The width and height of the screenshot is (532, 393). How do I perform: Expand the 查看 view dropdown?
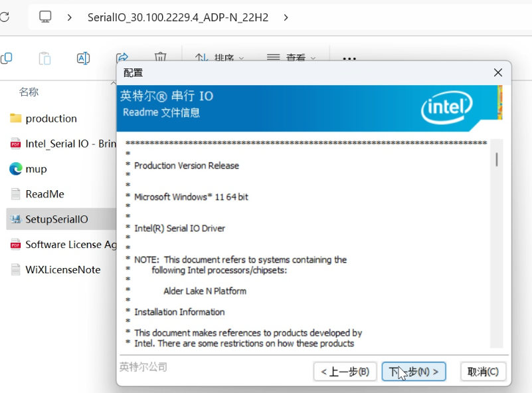pyautogui.click(x=292, y=59)
